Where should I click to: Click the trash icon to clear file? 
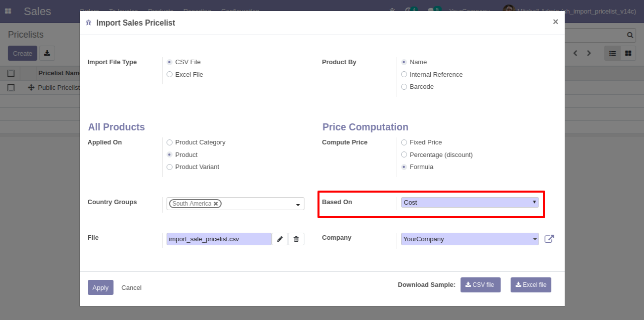(296, 239)
